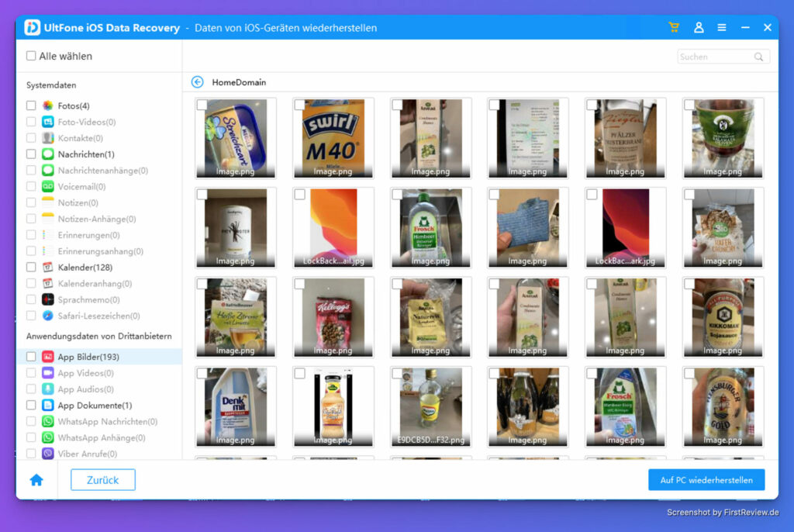Click Anwendungsdaten von Drittanbietern heading

[98, 336]
